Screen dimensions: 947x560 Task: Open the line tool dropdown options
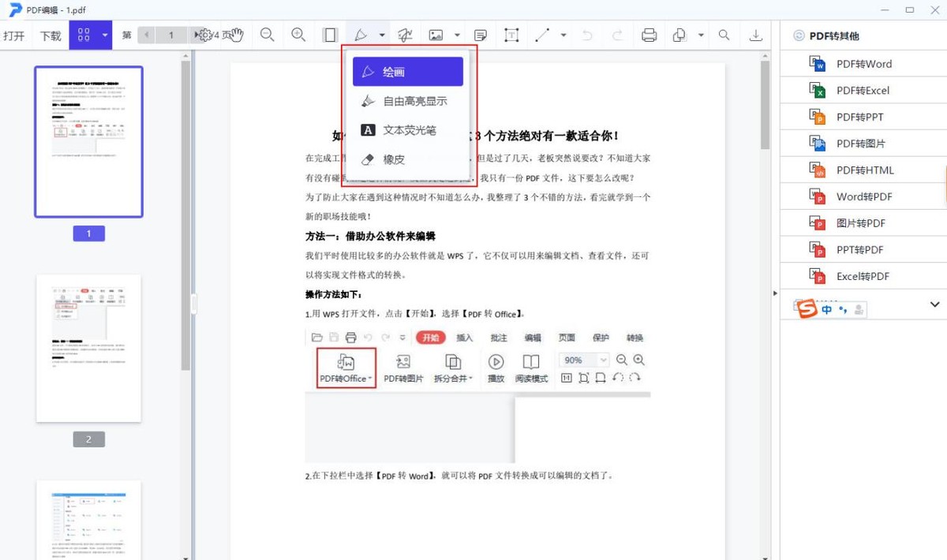pyautogui.click(x=561, y=35)
